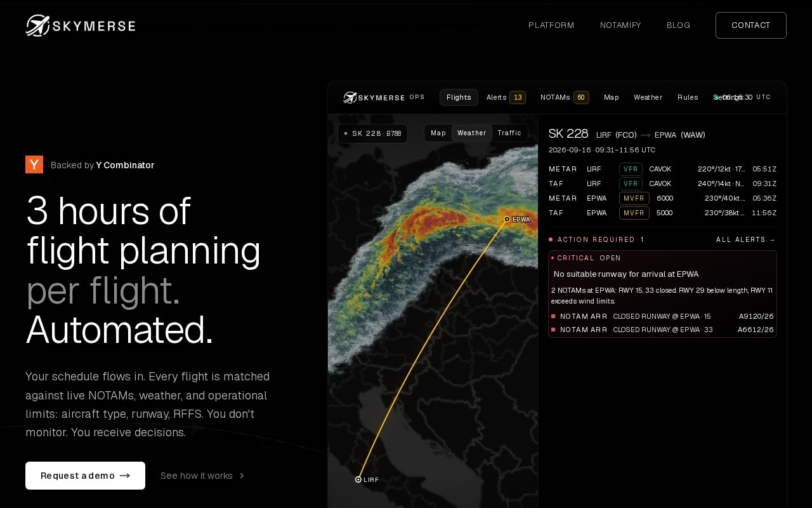Open the Rules tab in dashboard
The width and height of the screenshot is (812, 508).
[688, 97]
